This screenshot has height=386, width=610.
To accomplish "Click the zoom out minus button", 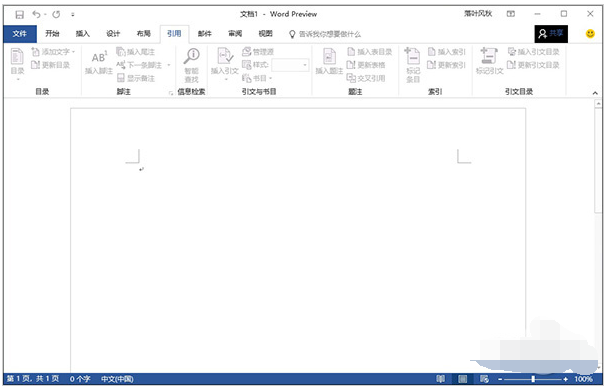I will pyautogui.click(x=500, y=379).
